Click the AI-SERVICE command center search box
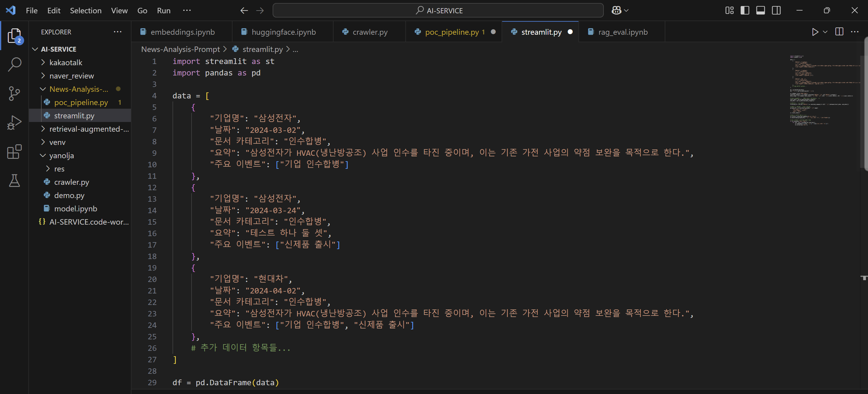This screenshot has width=868, height=394. pyautogui.click(x=438, y=11)
